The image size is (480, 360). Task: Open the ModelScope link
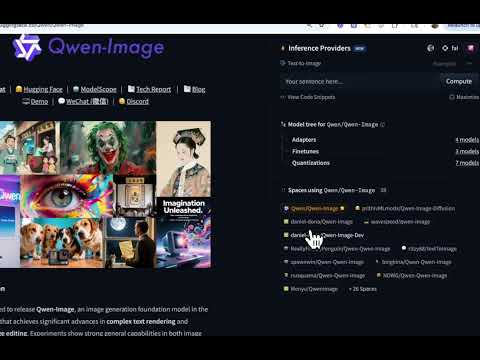click(x=95, y=89)
